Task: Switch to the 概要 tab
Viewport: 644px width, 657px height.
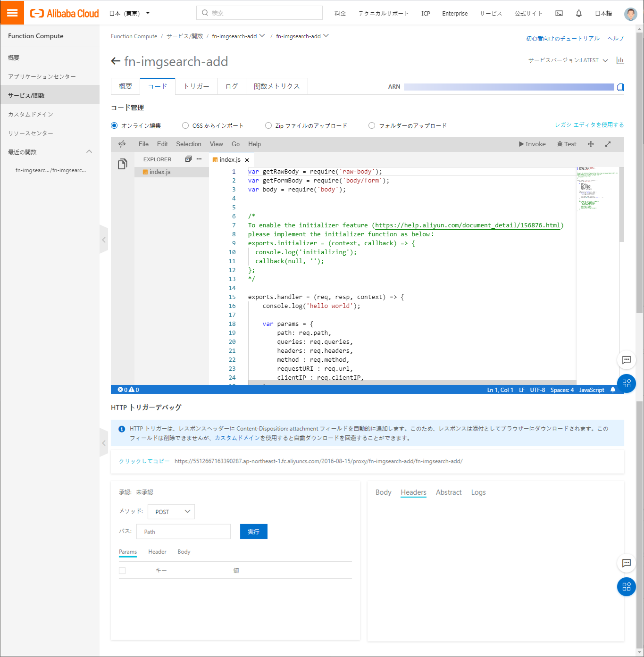Action: click(125, 86)
